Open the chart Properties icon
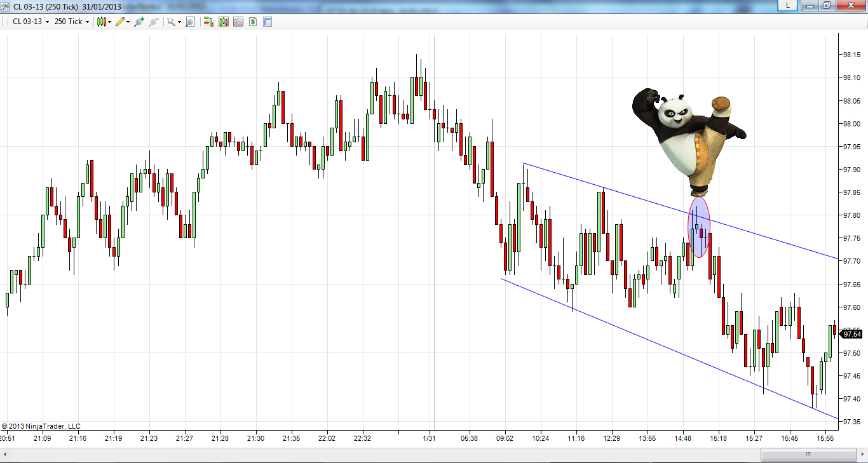 point(268,22)
